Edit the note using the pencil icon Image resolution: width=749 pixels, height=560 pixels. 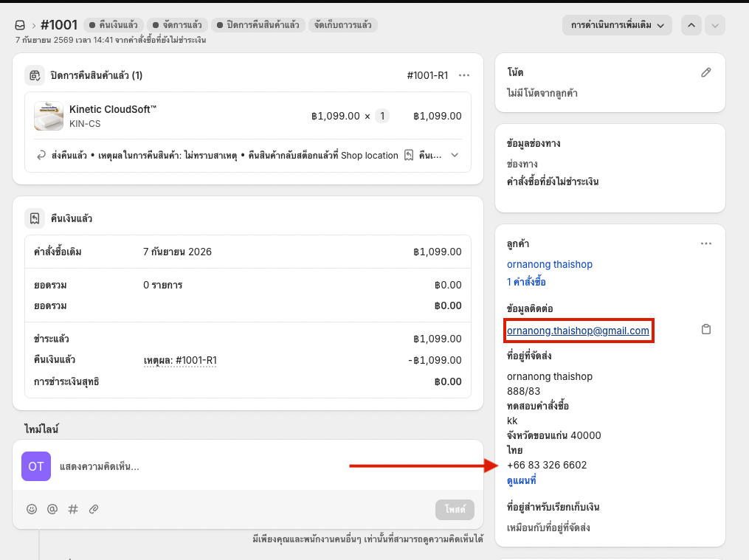point(706,72)
